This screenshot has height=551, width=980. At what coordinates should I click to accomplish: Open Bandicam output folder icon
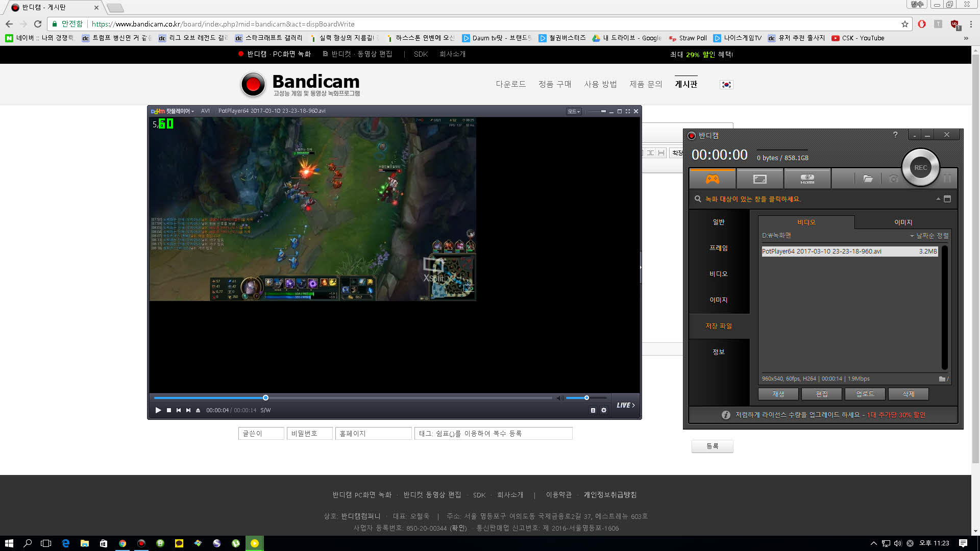[x=868, y=179]
